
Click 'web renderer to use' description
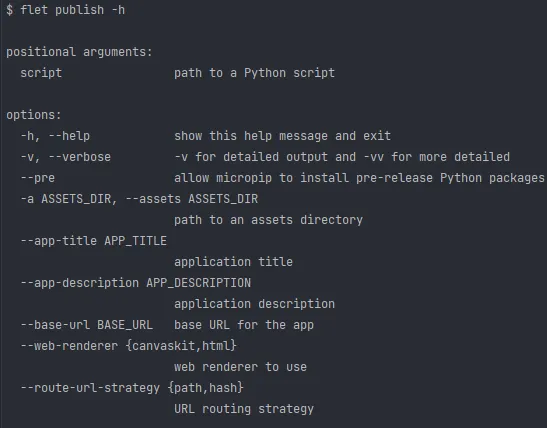240,367
